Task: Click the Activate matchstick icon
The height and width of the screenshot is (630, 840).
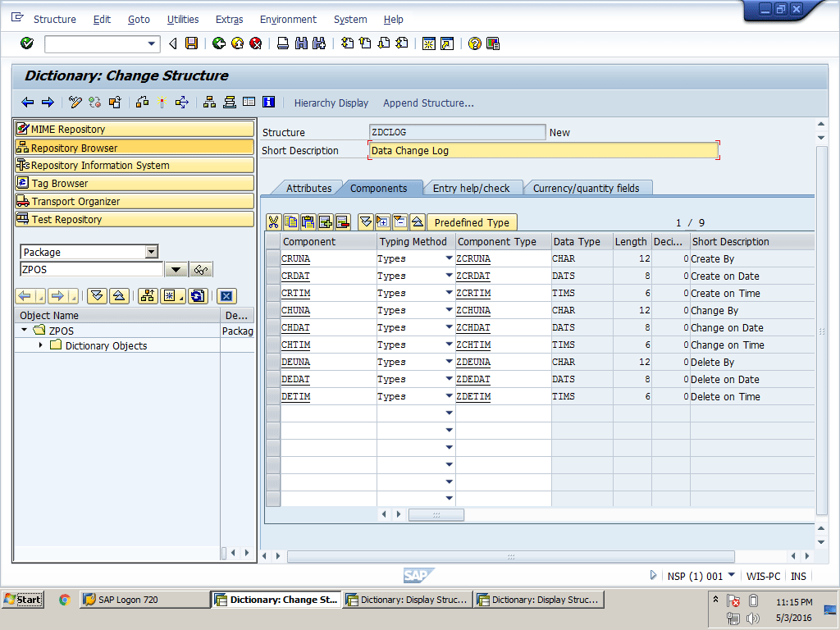Action: coord(162,103)
